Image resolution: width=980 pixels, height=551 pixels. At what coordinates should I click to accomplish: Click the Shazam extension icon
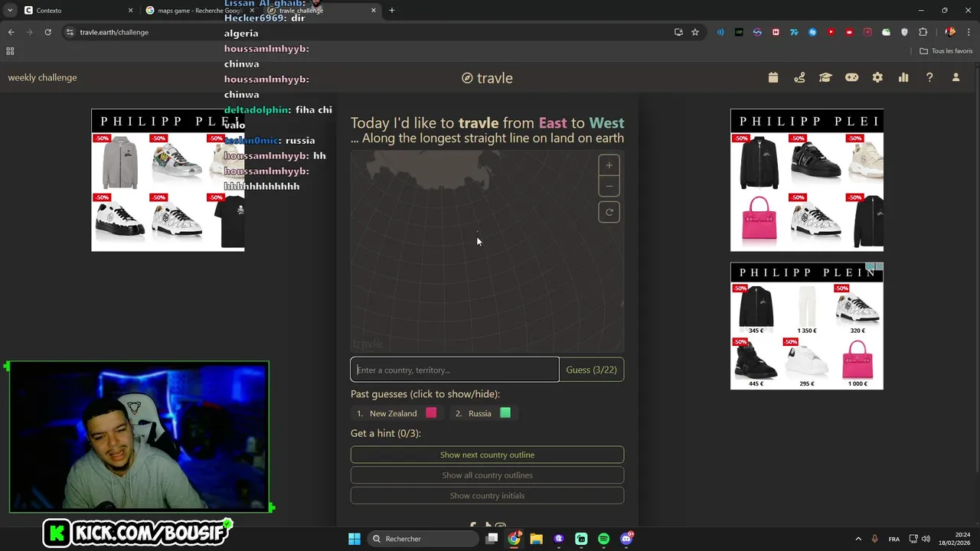pos(812,32)
